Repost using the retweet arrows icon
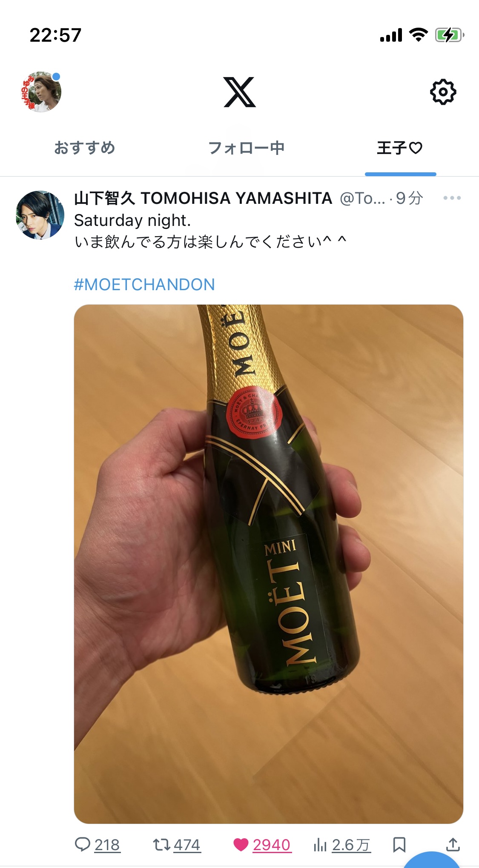 (161, 845)
